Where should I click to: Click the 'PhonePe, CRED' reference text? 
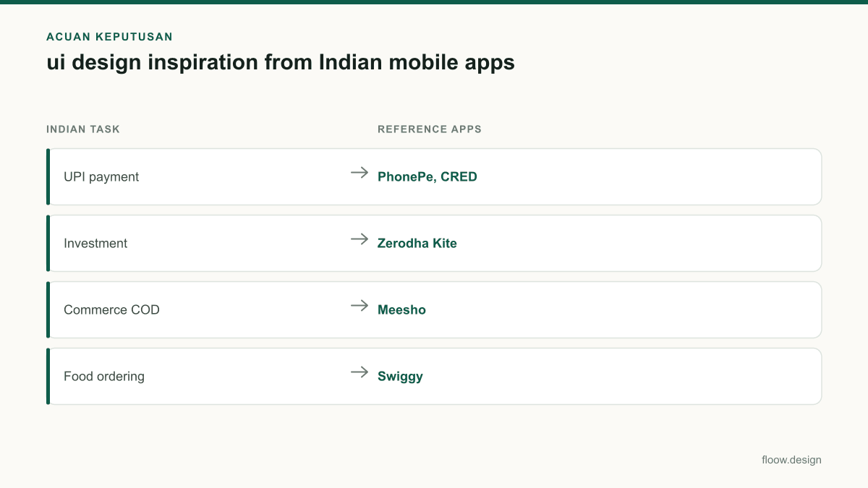pyautogui.click(x=427, y=177)
